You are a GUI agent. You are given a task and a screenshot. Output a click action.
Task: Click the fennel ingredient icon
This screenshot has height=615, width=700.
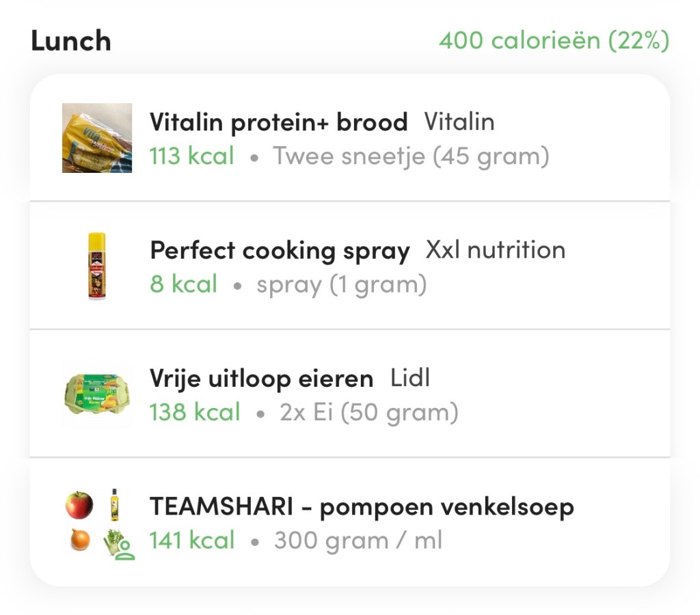click(113, 541)
